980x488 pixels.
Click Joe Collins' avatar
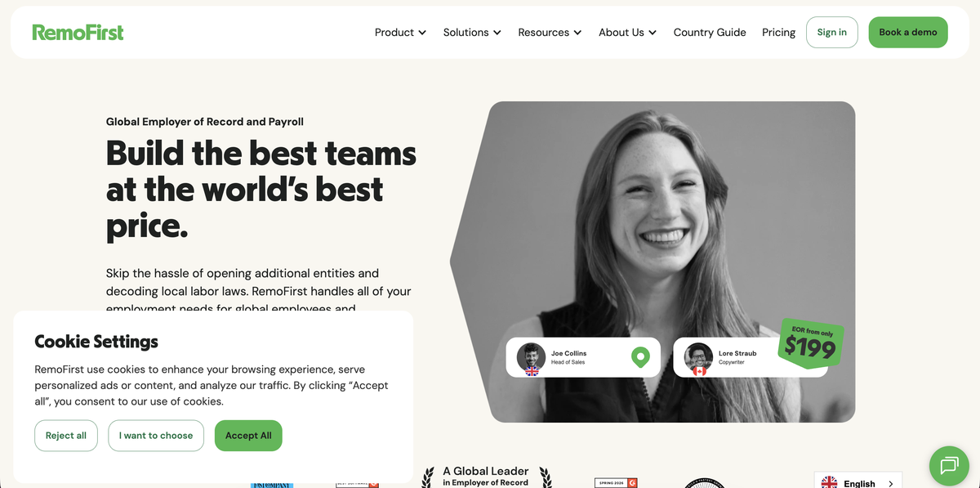532,357
